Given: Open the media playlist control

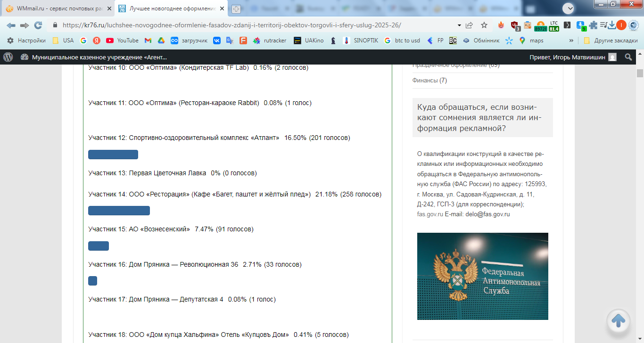Looking at the screenshot, I should (x=603, y=25).
